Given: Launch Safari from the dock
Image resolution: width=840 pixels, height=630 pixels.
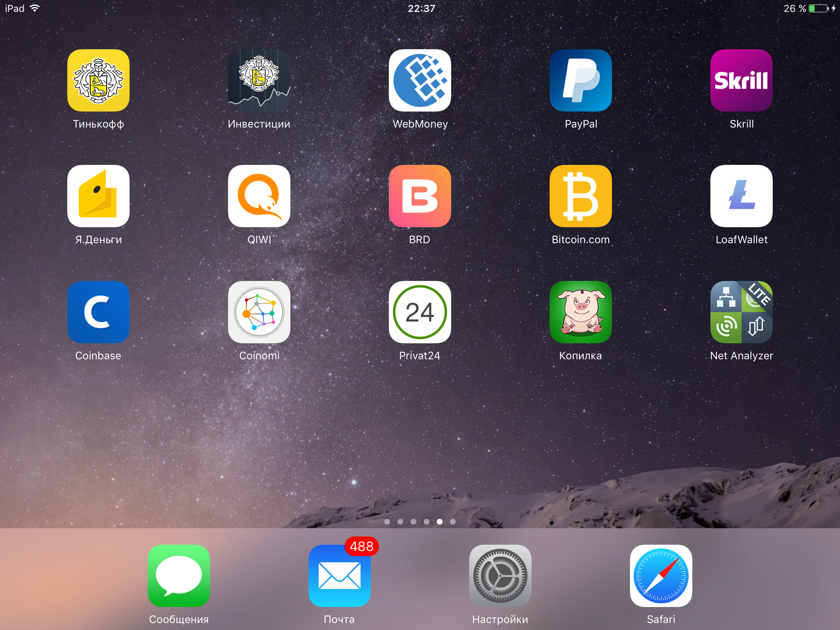Looking at the screenshot, I should pyautogui.click(x=661, y=576).
